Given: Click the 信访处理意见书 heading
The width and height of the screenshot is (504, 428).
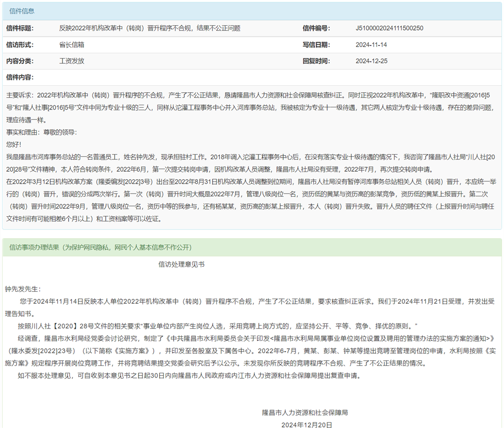Looking at the screenshot, I should [181, 264].
